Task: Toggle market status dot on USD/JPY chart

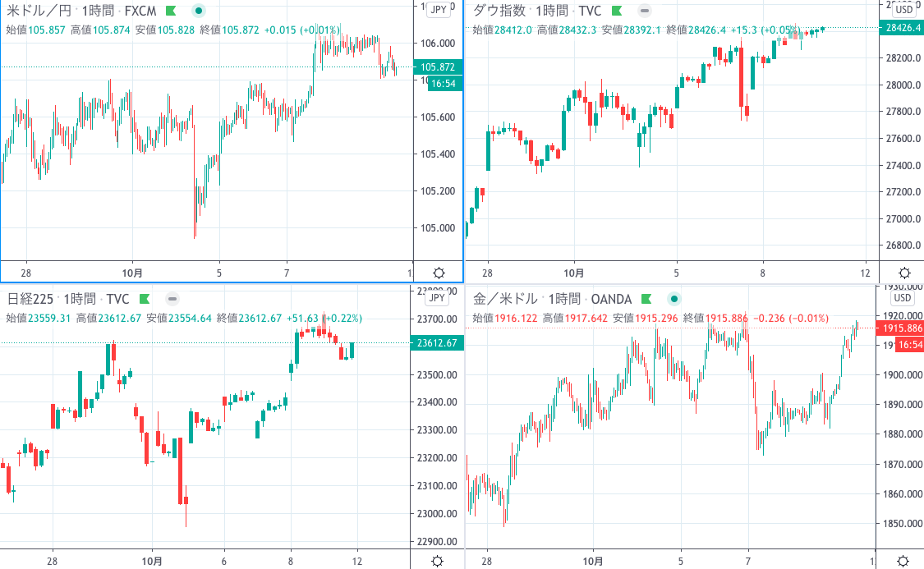Action: [x=199, y=11]
